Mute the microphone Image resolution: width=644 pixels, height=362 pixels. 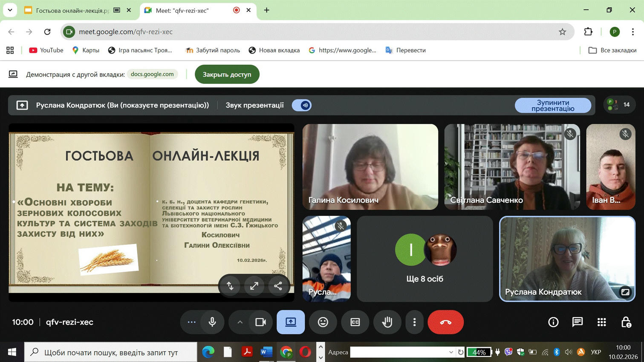pos(212,322)
